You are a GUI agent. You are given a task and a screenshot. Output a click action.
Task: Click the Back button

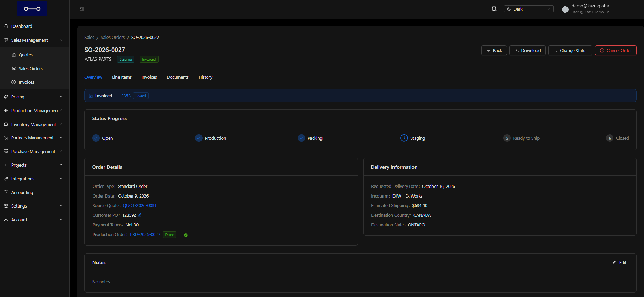tap(494, 50)
